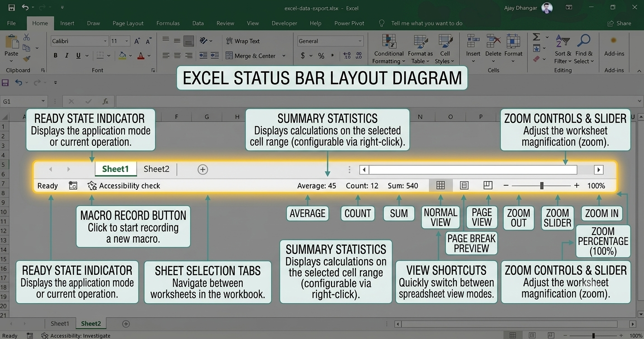Toggle Middle Align
The height and width of the screenshot is (339, 644).
177,41
